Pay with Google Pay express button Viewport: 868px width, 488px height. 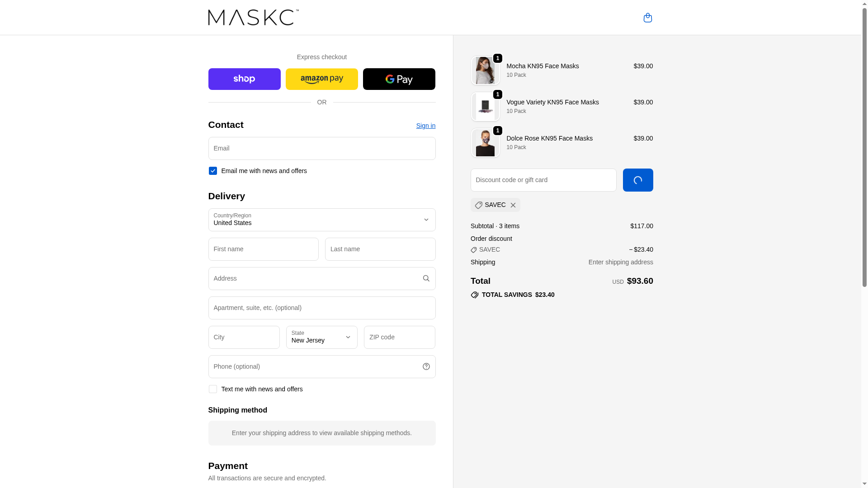pyautogui.click(x=399, y=79)
